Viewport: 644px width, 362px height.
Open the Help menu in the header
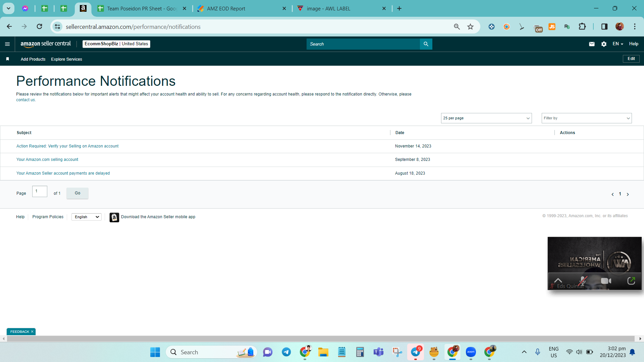(x=634, y=44)
